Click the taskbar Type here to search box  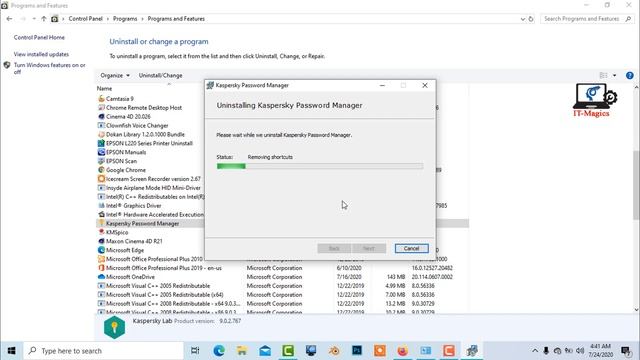coord(103,351)
